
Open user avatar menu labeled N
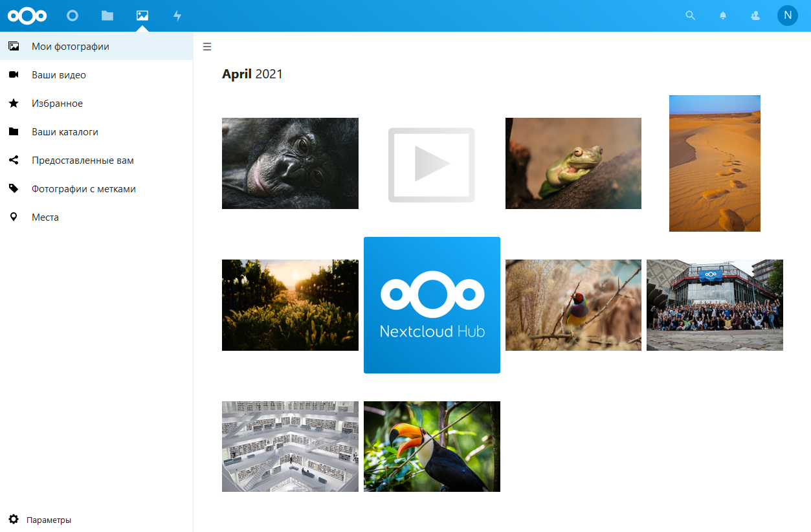[788, 16]
